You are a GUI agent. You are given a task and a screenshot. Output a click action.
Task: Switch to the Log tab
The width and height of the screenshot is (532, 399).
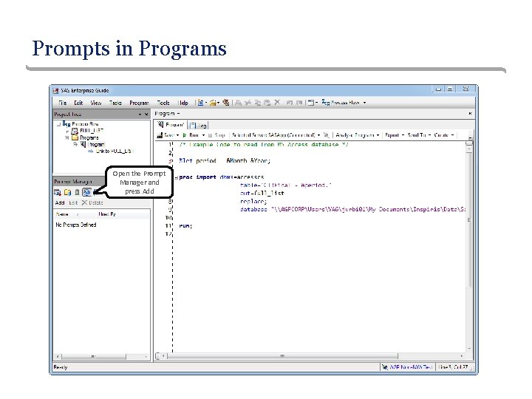(x=198, y=125)
